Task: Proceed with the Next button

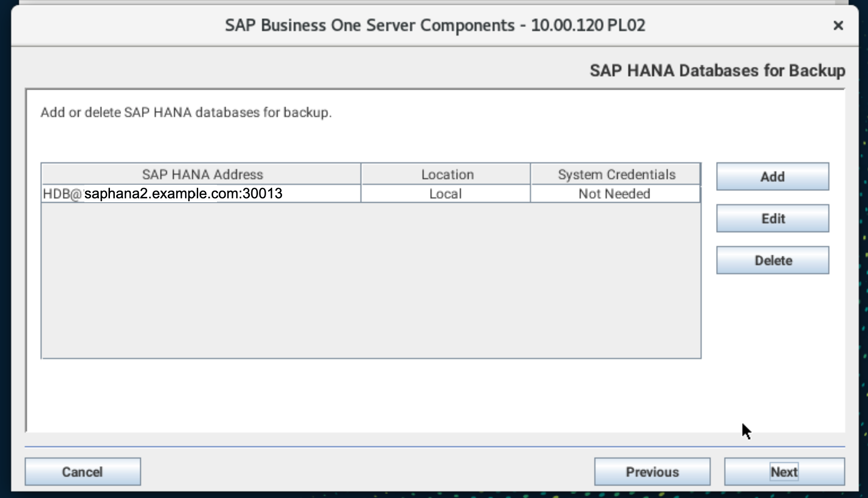Action: [x=784, y=471]
